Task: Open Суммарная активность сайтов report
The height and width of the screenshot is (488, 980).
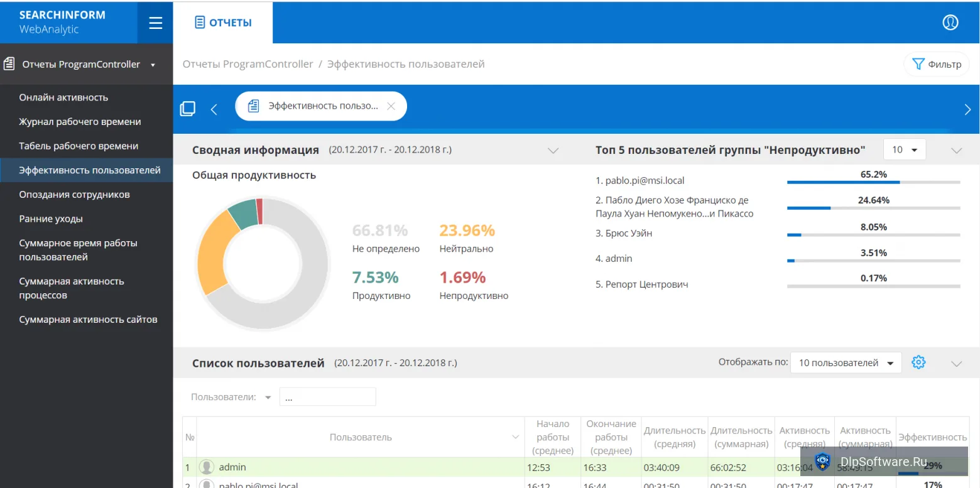Action: point(88,320)
